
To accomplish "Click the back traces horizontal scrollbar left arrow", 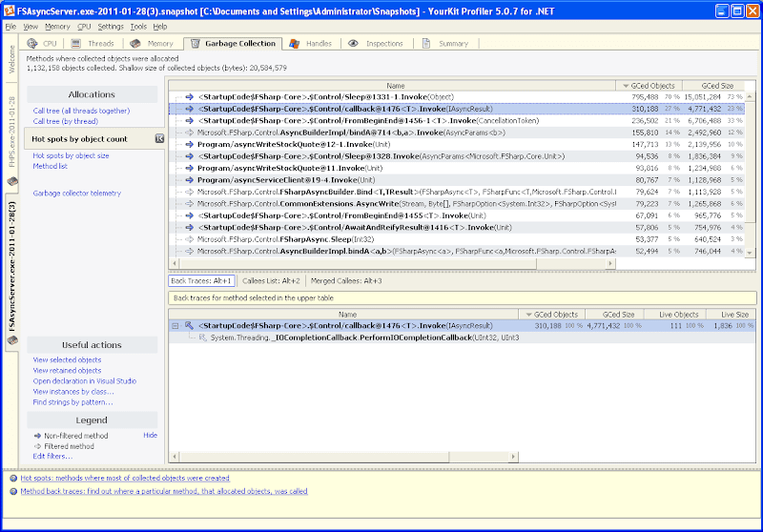I will click(175, 457).
